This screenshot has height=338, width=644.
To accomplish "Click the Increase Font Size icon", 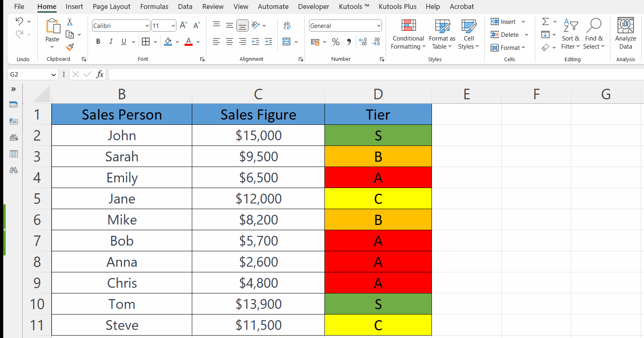I will point(183,26).
